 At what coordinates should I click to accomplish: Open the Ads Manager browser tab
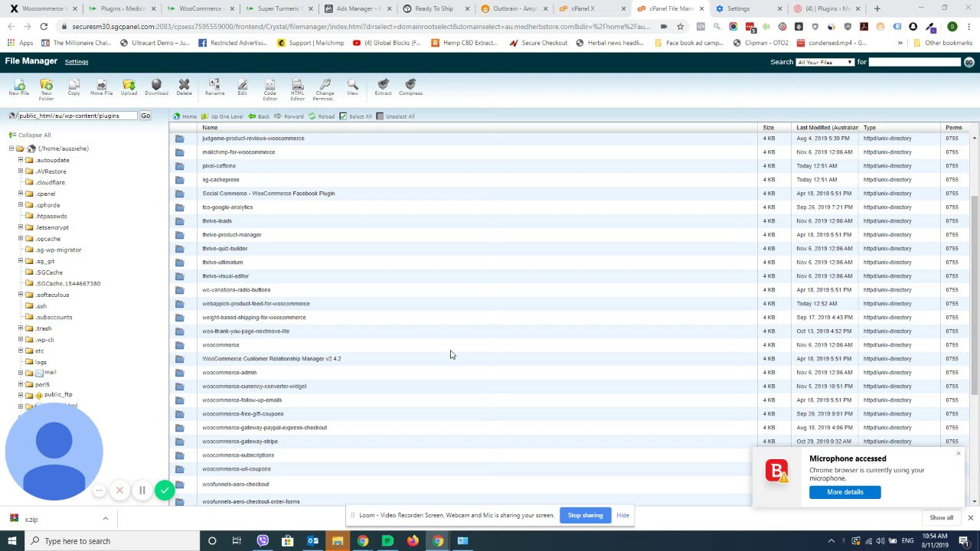[358, 8]
